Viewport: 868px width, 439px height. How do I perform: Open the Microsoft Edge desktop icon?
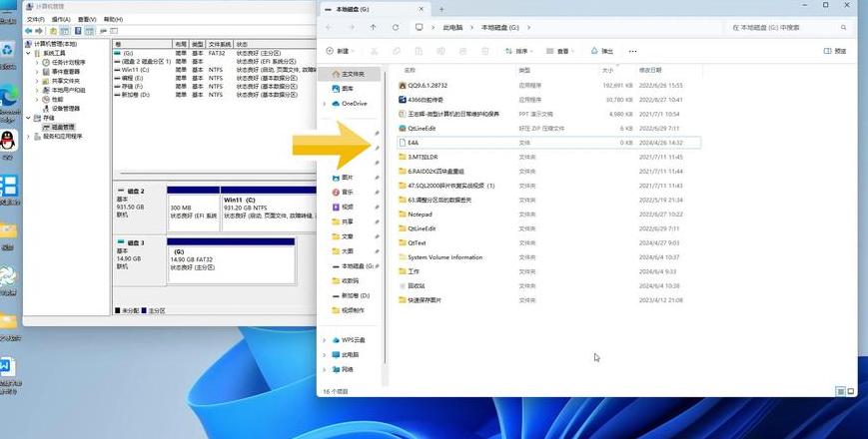tap(8, 96)
